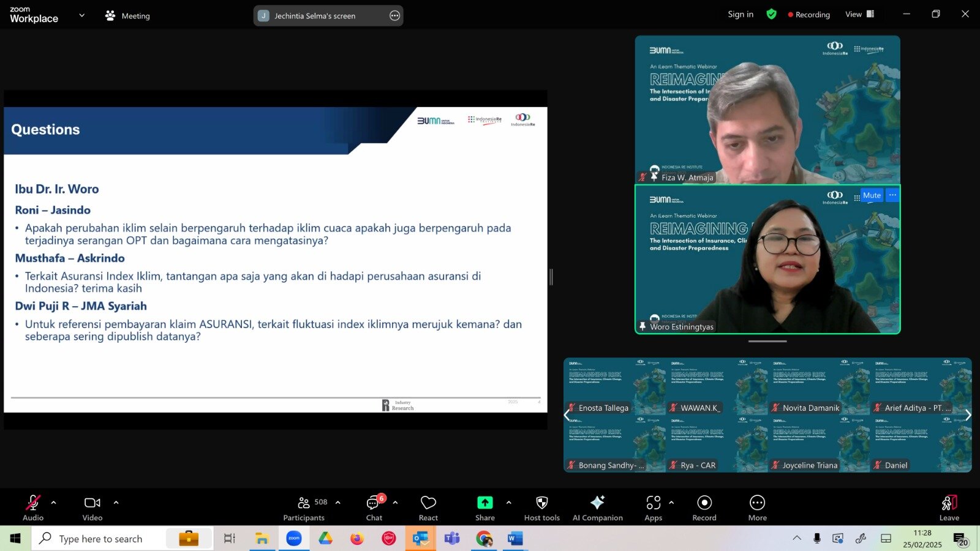Image resolution: width=980 pixels, height=551 pixels.
Task: Click the 'Roni – Jasindo' heading
Action: 53,210
